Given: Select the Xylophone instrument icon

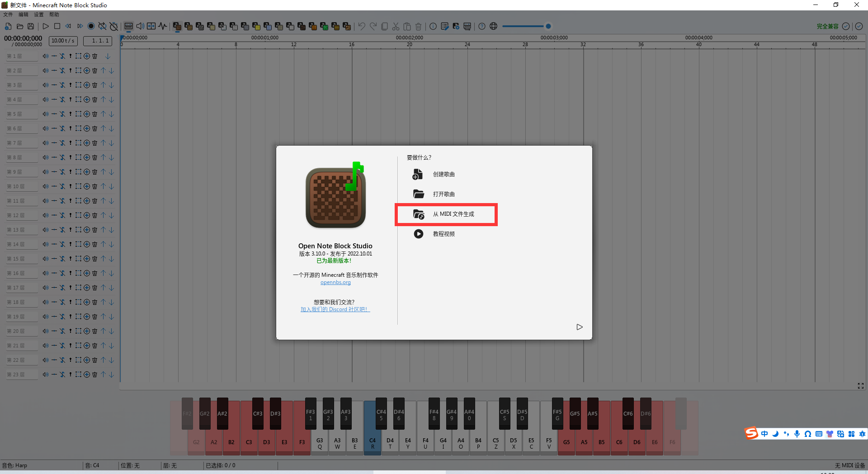Looking at the screenshot, I should [x=279, y=26].
